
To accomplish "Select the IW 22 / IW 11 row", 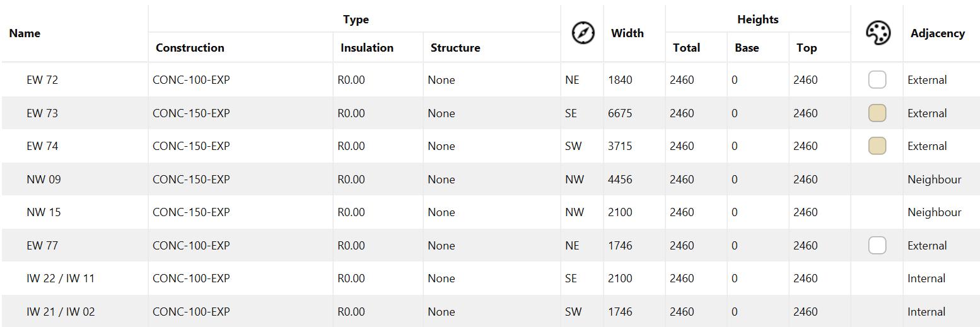I will pos(61,278).
